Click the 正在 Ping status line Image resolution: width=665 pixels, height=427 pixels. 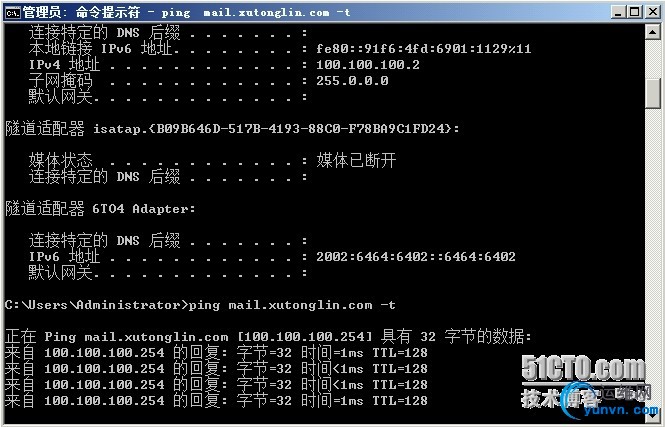268,337
